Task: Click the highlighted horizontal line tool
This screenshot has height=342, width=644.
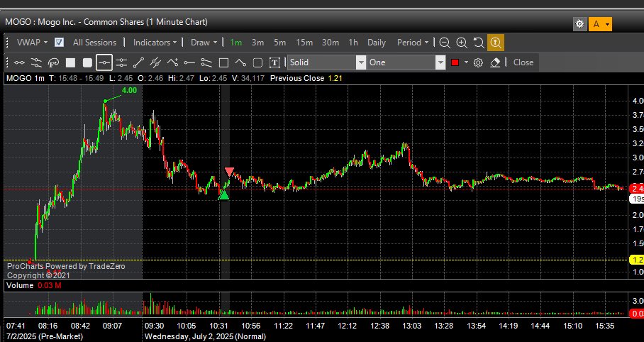Action: click(x=104, y=62)
